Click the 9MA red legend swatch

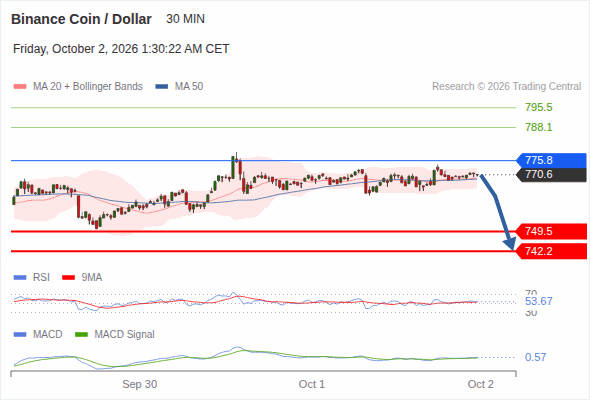[x=68, y=278]
